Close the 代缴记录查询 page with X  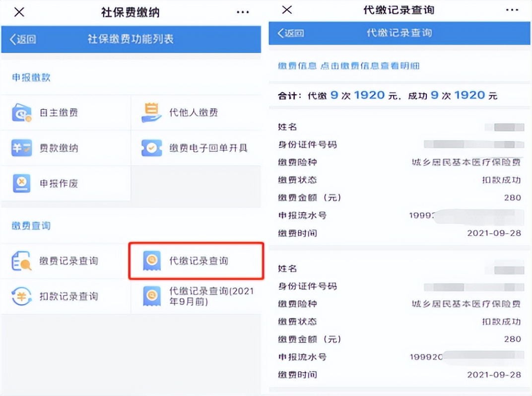pos(287,10)
